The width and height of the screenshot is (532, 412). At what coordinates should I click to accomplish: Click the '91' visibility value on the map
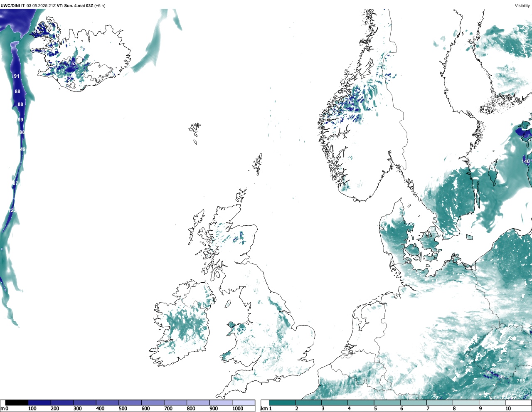tap(17, 76)
